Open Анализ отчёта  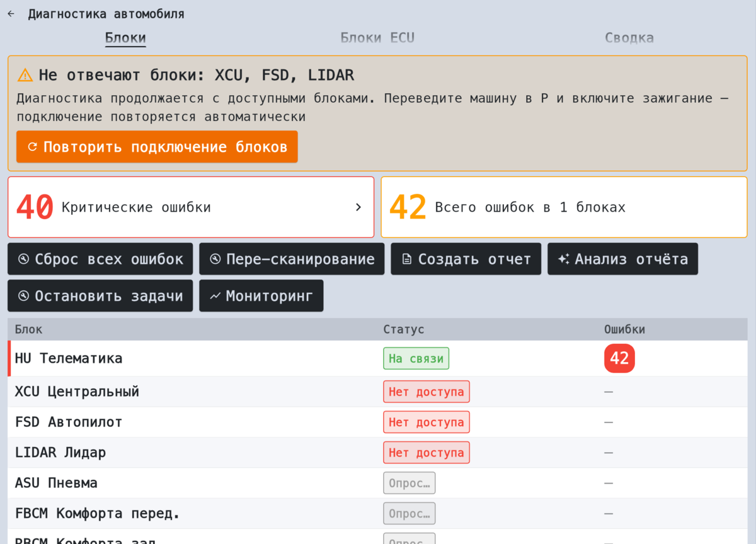(622, 259)
